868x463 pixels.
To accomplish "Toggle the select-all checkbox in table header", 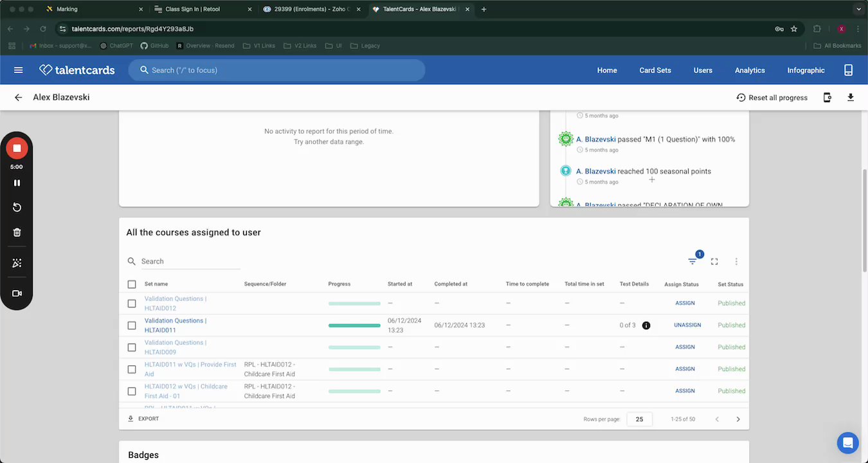I will tap(132, 284).
